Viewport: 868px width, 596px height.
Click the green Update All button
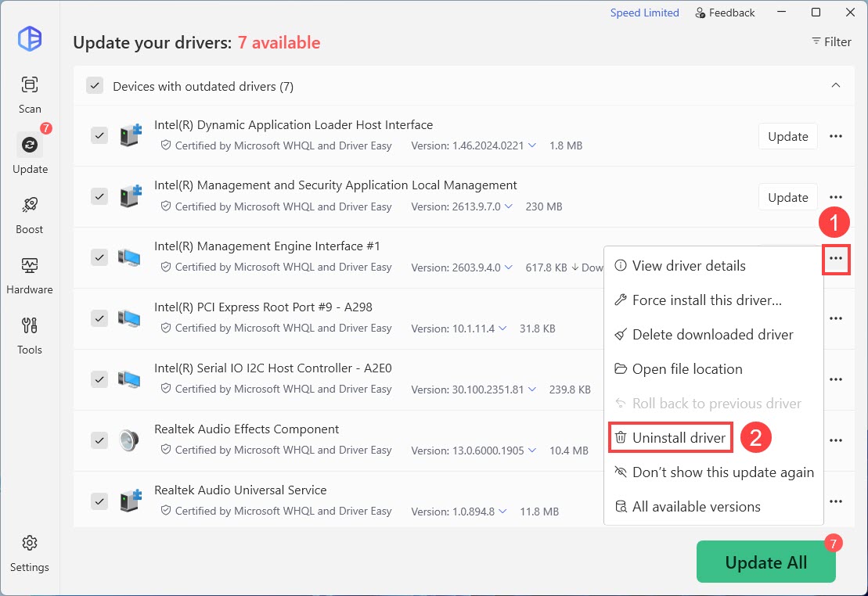pos(765,562)
